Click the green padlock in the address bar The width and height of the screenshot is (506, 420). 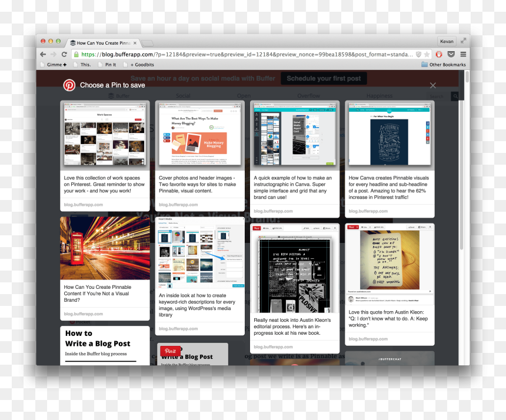(x=76, y=54)
